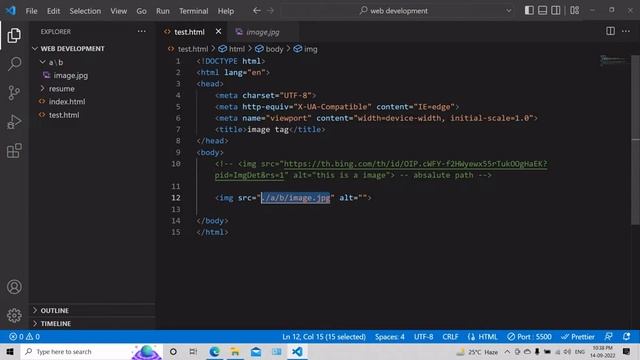Split the editor to the right
The image size is (640, 360).
[x=610, y=31]
